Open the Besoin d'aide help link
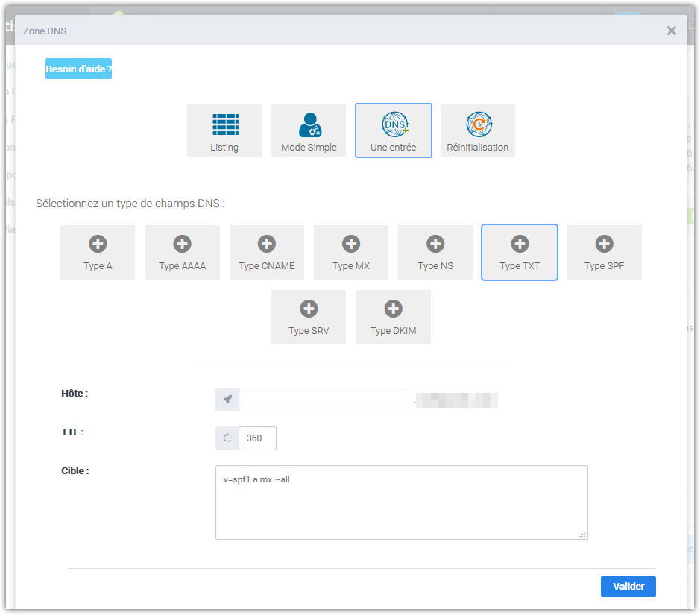Viewport: 700px width, 615px height. pyautogui.click(x=78, y=67)
